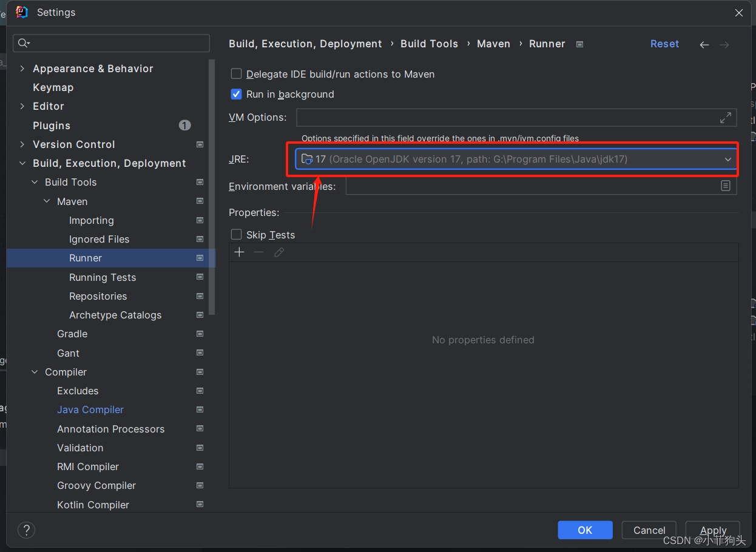Click the Reset link

click(664, 44)
